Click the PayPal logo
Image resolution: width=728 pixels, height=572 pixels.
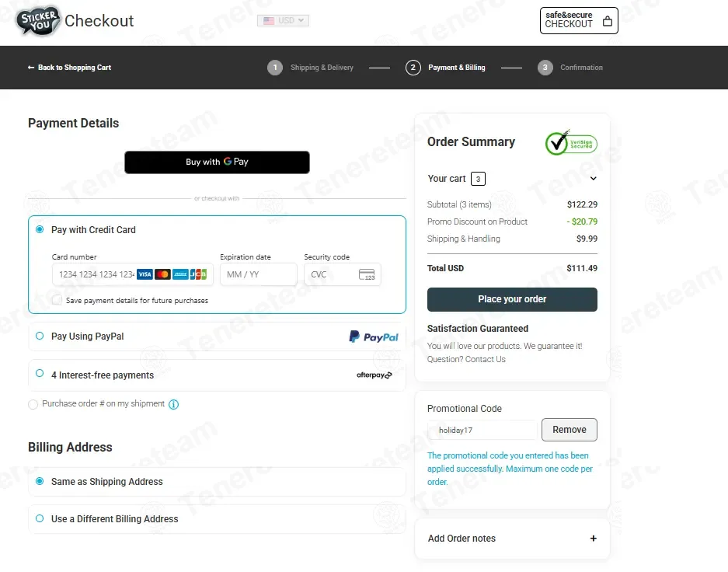click(374, 337)
